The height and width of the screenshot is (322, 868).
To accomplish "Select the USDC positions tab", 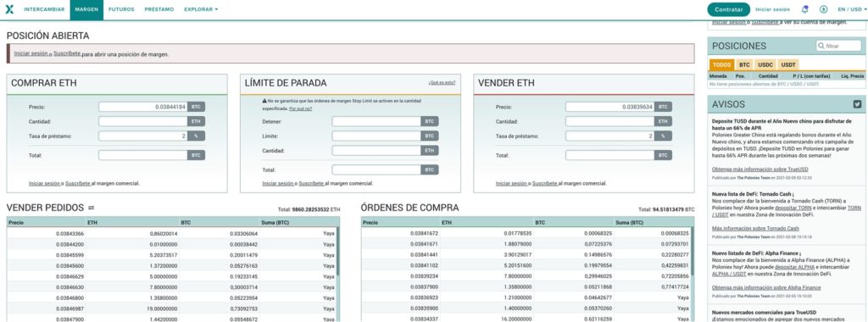I will 765,64.
